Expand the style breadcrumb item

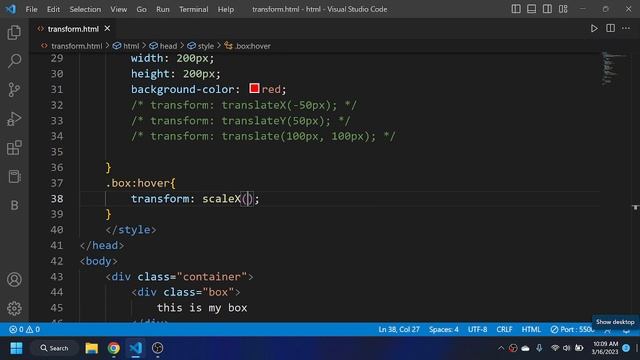(x=206, y=46)
